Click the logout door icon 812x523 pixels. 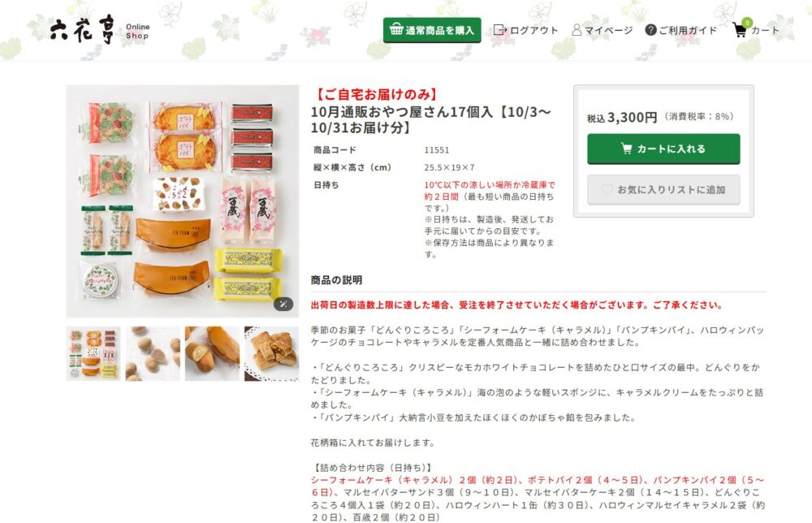tap(499, 30)
